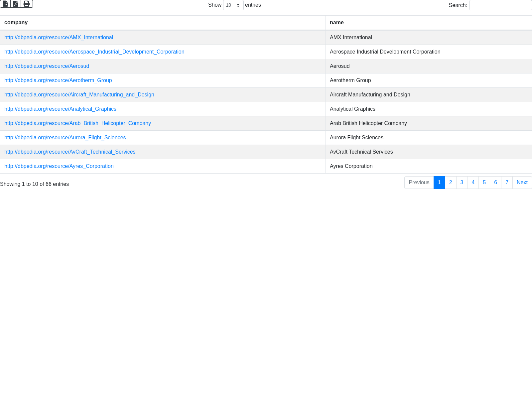The width and height of the screenshot is (532, 399).
Task: Export the table as CSV
Action: [x=5, y=4]
